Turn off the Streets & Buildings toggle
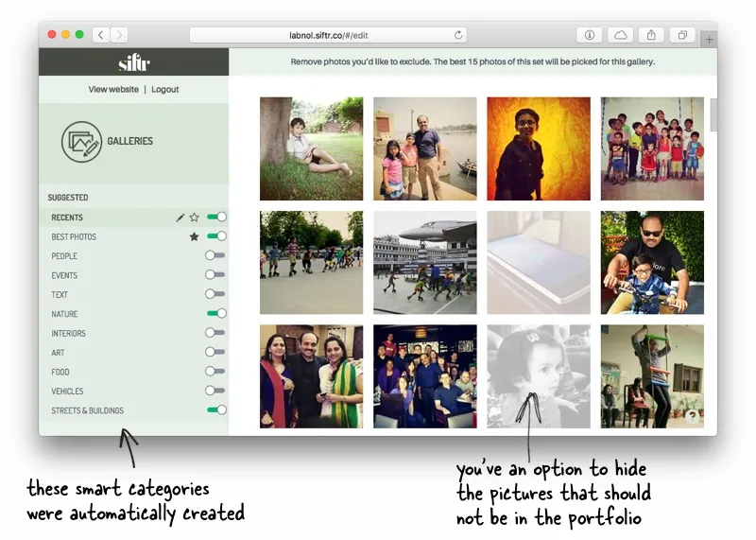The height and width of the screenshot is (540, 756). coord(216,409)
